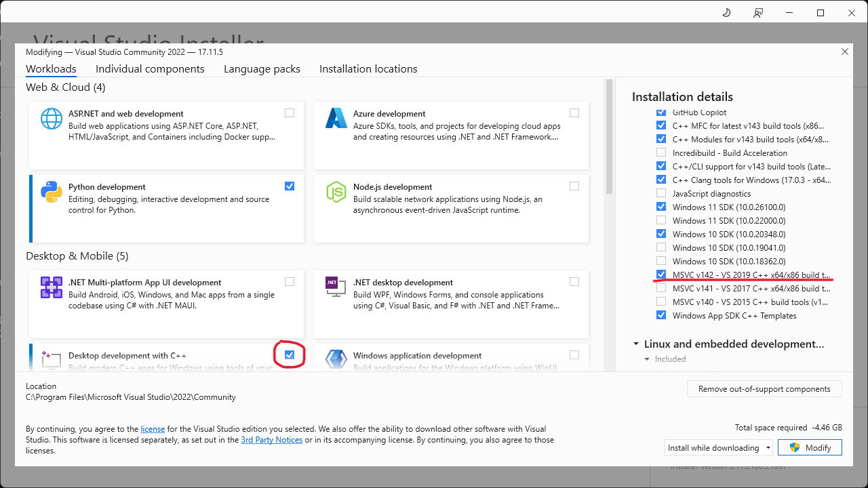Click Total space required value
Image resolution: width=868 pixels, height=488 pixels.
[827, 428]
